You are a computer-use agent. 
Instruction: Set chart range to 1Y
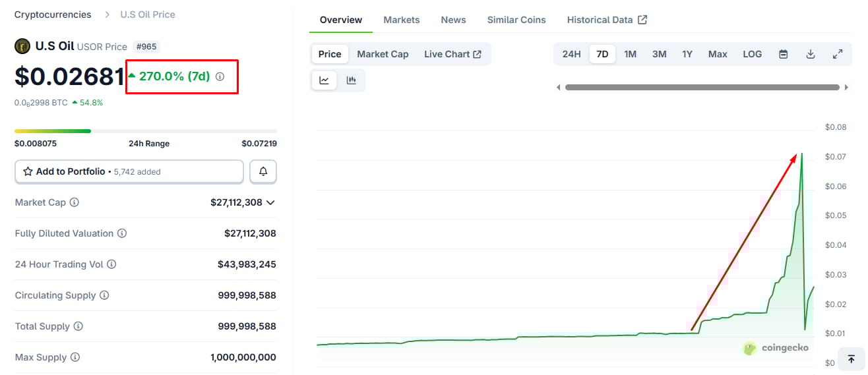687,54
